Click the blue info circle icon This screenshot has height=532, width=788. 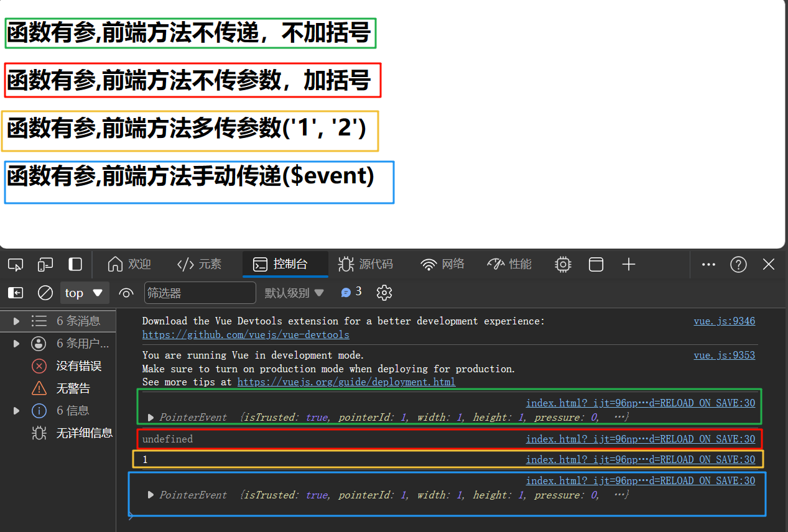pyautogui.click(x=39, y=411)
